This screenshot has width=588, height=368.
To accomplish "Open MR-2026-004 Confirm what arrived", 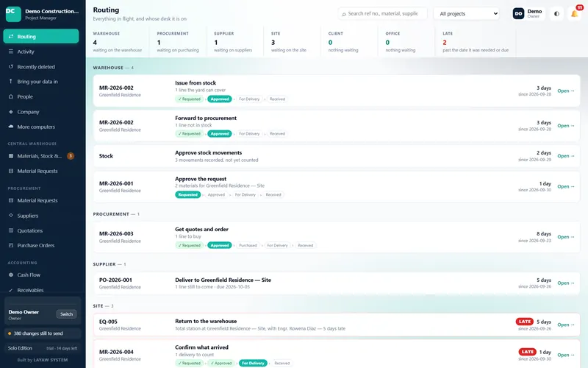I will coord(565,355).
